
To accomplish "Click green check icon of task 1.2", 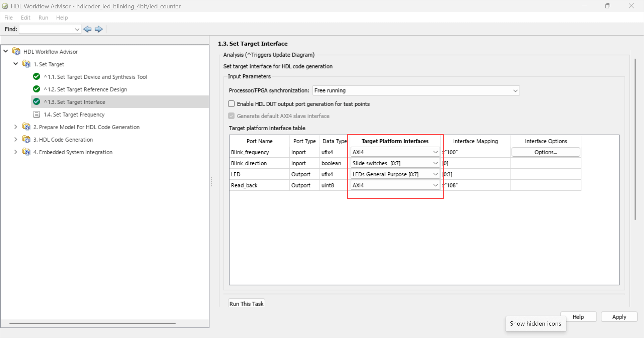I will [37, 89].
